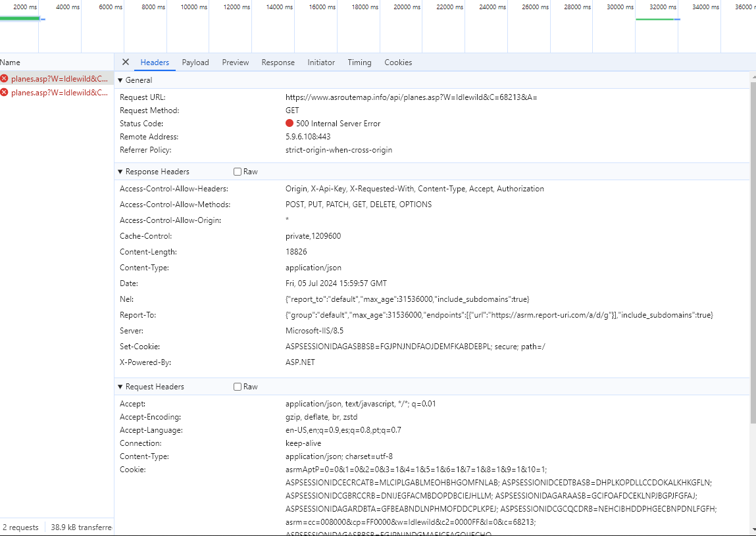Collapse the Response Headers section
756x536 pixels.
(120, 172)
